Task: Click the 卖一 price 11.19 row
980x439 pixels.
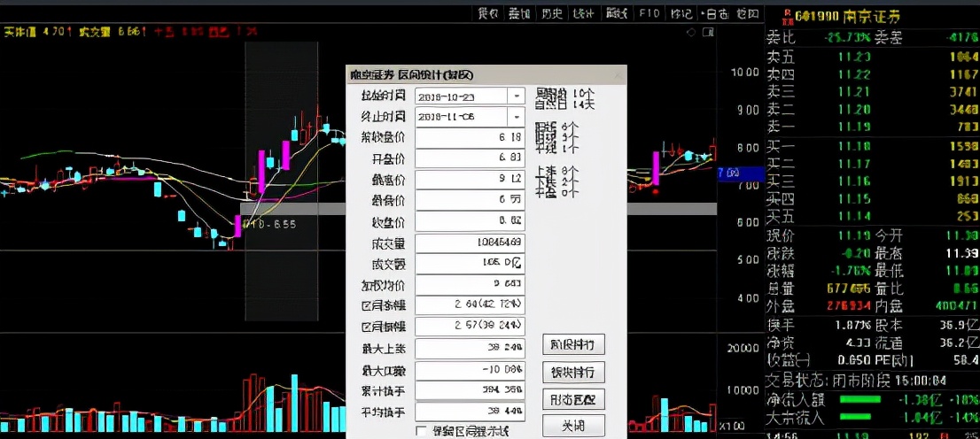Action: 873,127
